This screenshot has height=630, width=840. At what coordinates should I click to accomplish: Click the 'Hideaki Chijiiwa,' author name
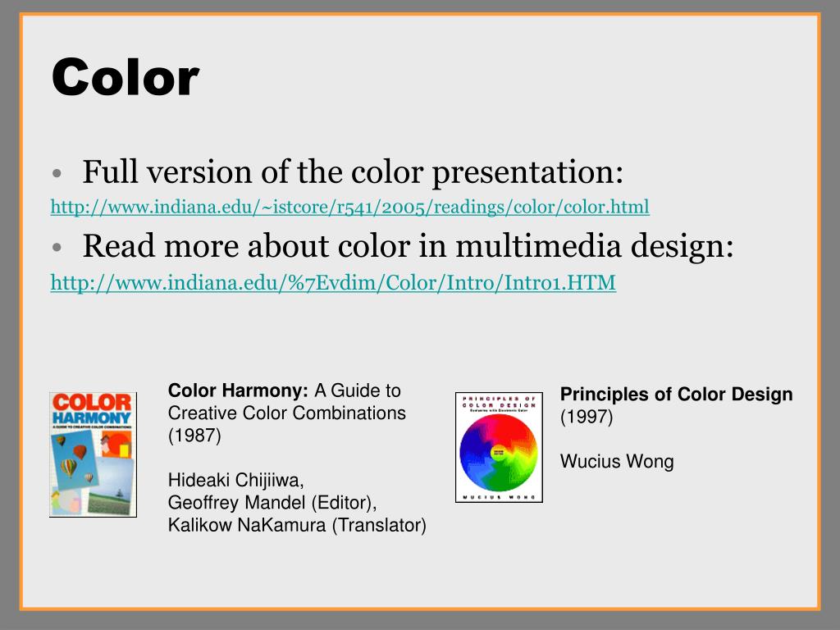(x=236, y=480)
